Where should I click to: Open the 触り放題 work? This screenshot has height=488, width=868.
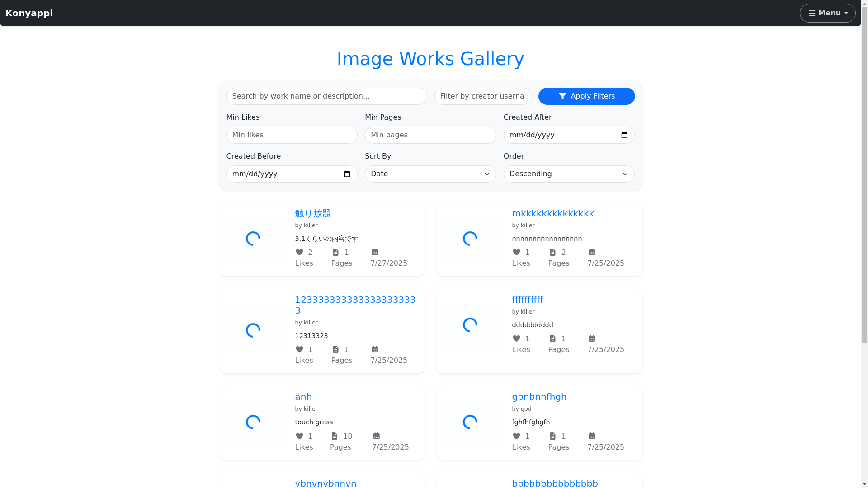313,213
